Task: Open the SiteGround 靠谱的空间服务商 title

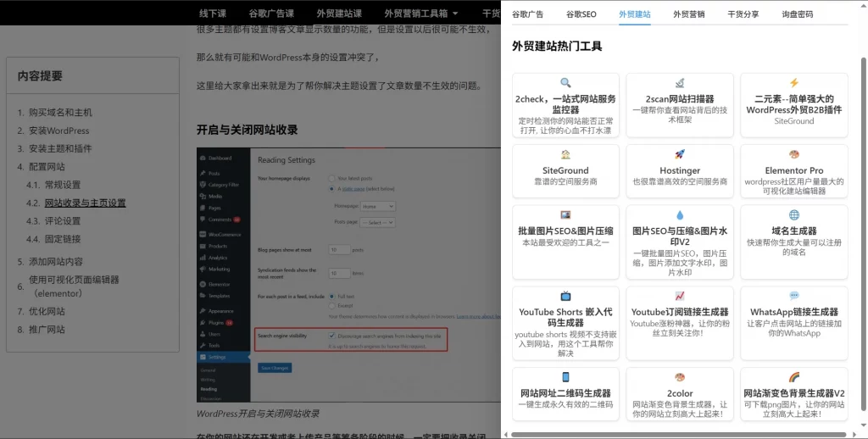Action: click(565, 170)
